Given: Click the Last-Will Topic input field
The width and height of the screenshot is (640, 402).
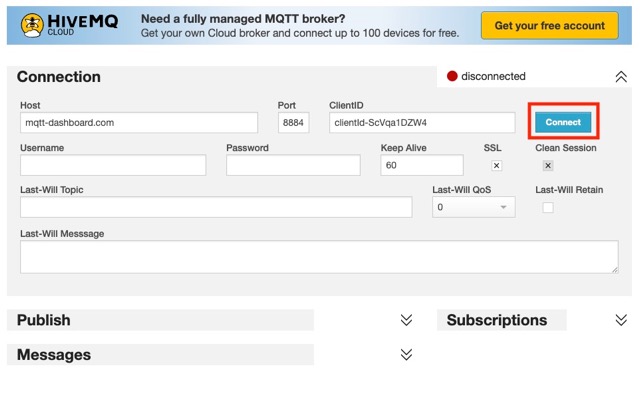Looking at the screenshot, I should coord(216,207).
